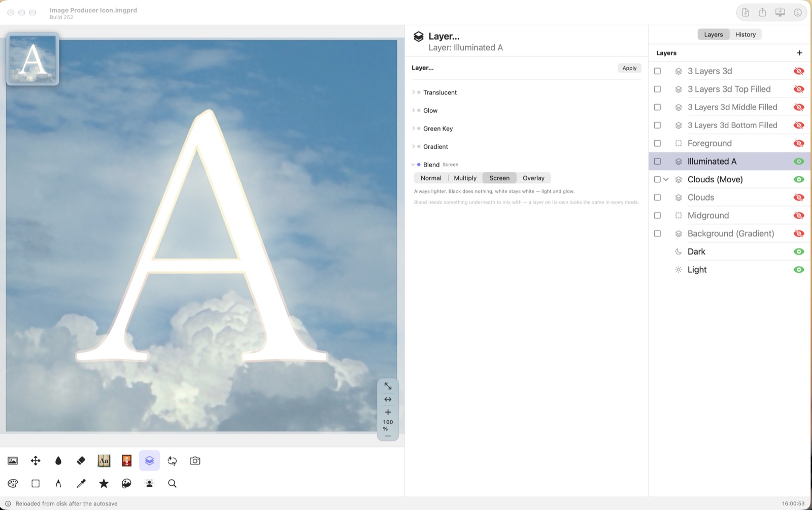This screenshot has height=510, width=812.
Task: Expand the Green Key section
Action: coord(413,129)
